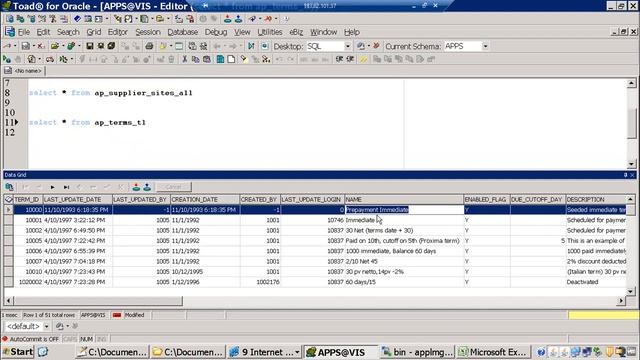Click the Windows Start button
Viewport: 640px width, 360px height.
click(x=18, y=352)
